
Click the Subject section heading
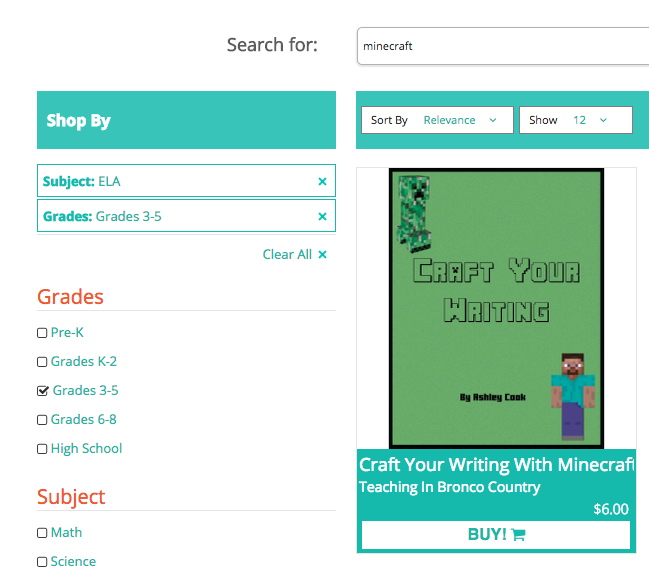tap(71, 497)
